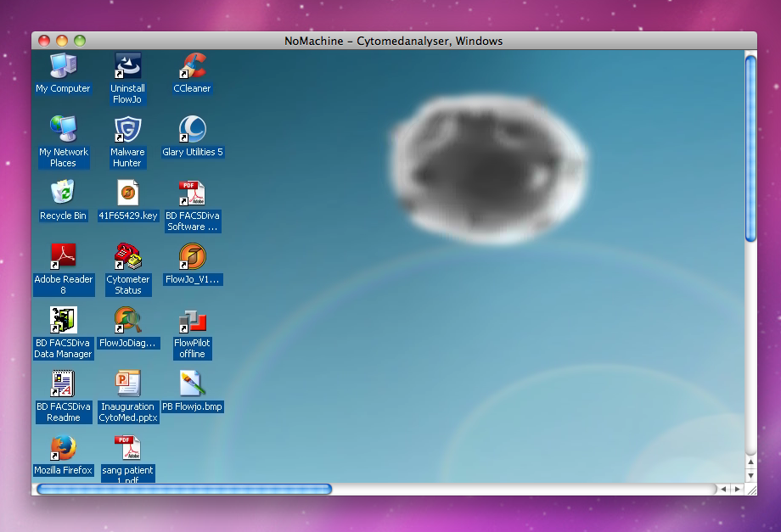The width and height of the screenshot is (781, 532).
Task: Select the PB Flowjo.bmp image icon
Action: 192,384
